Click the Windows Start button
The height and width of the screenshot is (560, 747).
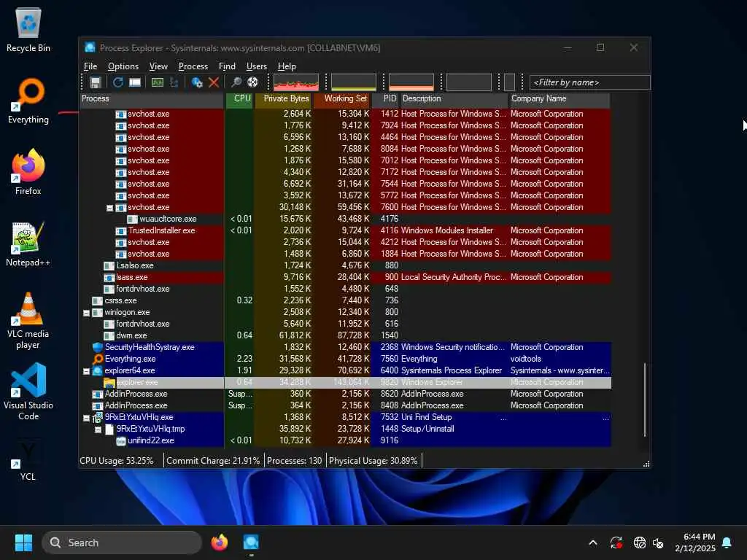23,542
